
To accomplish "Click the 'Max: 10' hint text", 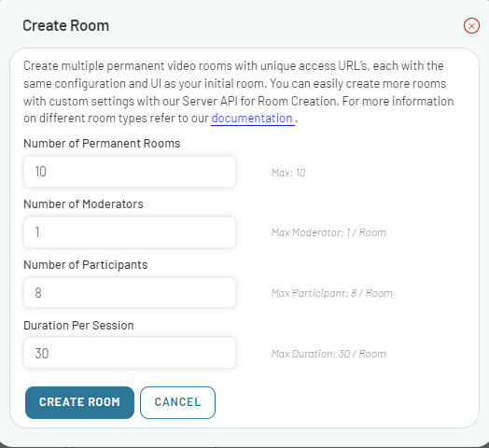I will [x=288, y=173].
